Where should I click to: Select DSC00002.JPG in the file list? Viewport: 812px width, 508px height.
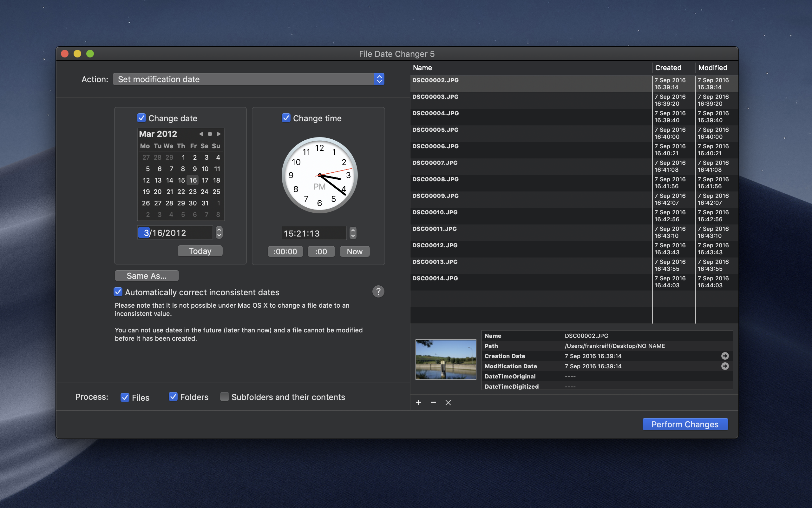click(574, 84)
